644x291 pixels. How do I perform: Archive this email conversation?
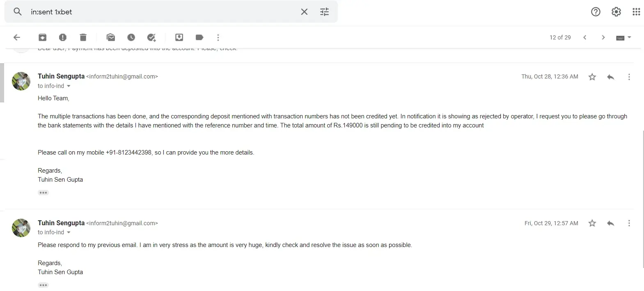point(42,37)
